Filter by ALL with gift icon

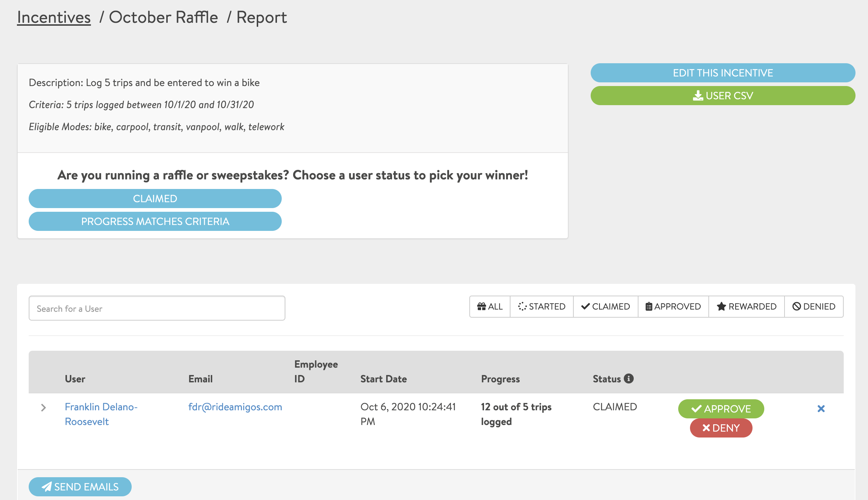(x=490, y=306)
